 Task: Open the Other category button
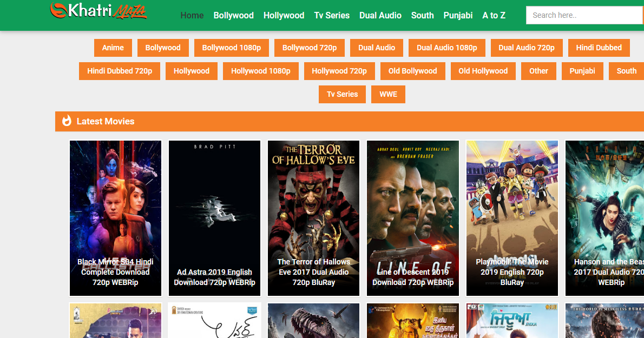point(538,71)
